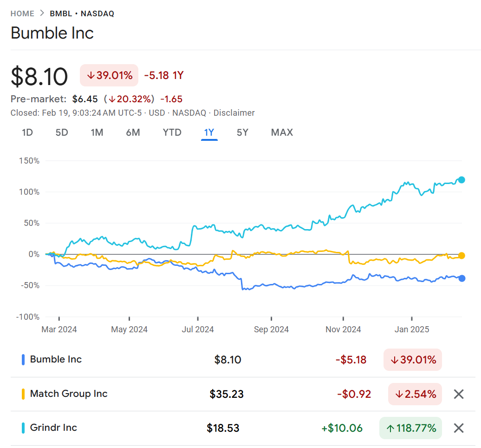Go to HOME in the breadcrumb
The width and height of the screenshot is (481, 448).
click(22, 13)
